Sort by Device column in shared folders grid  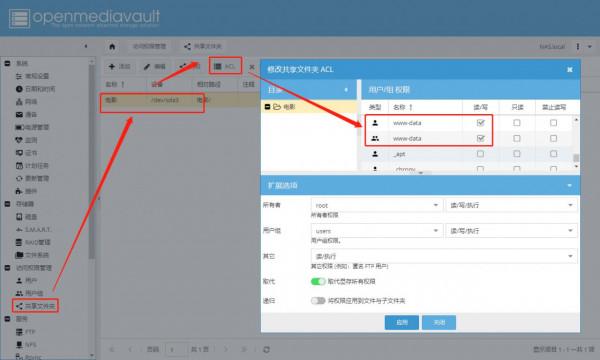[x=168, y=84]
